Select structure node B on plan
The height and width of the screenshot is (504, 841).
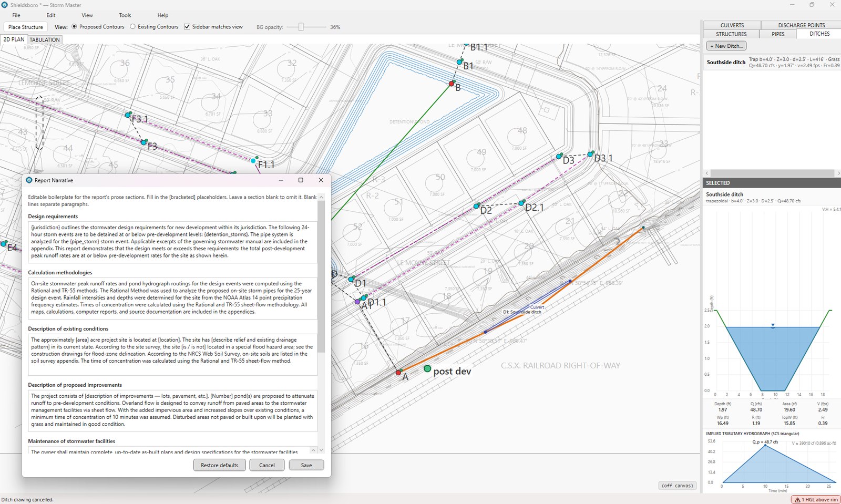coord(451,84)
